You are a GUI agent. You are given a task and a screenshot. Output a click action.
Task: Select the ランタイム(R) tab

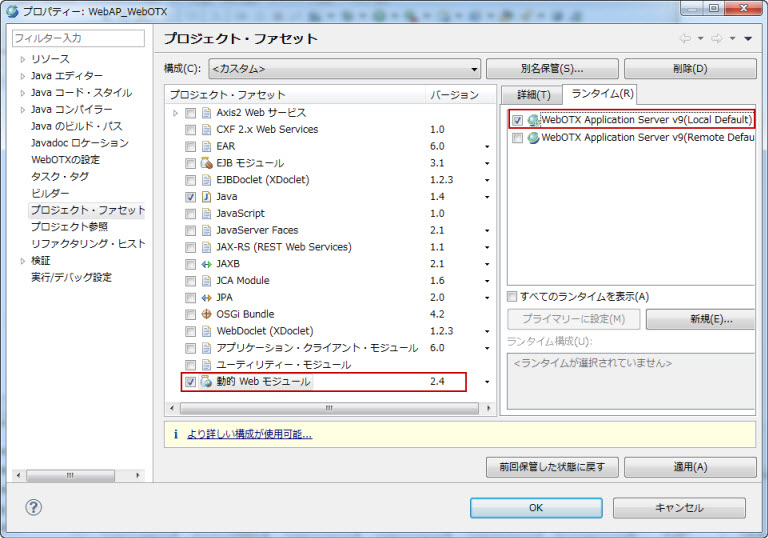[601, 94]
